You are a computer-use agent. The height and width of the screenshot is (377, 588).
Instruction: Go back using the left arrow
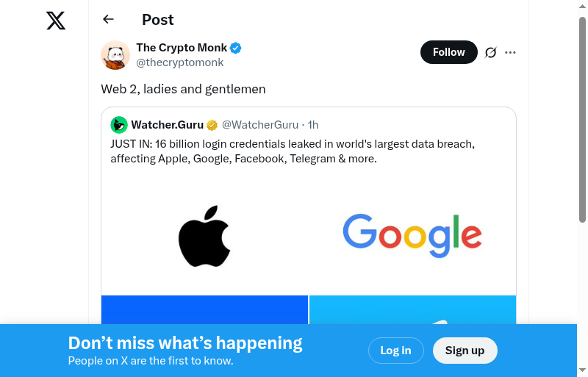tap(109, 20)
